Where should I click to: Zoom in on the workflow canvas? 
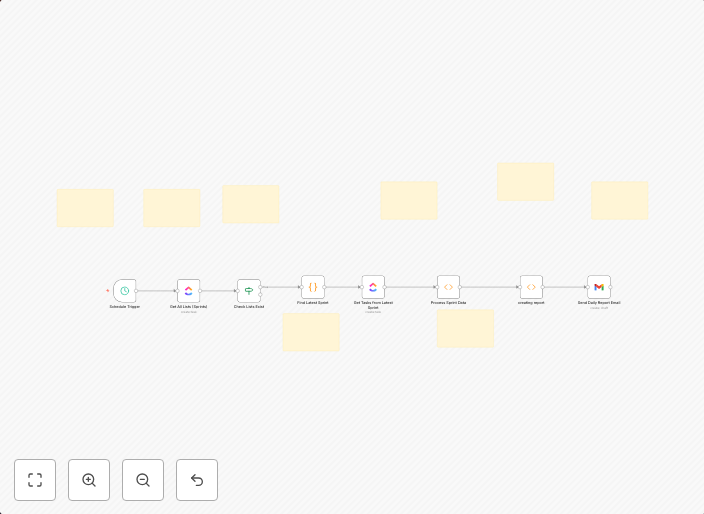pyautogui.click(x=89, y=480)
